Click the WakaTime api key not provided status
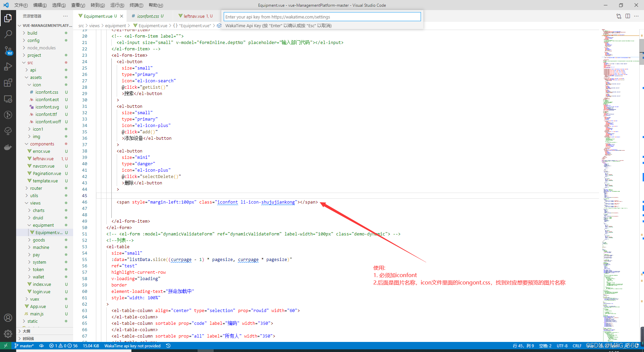 (132, 346)
